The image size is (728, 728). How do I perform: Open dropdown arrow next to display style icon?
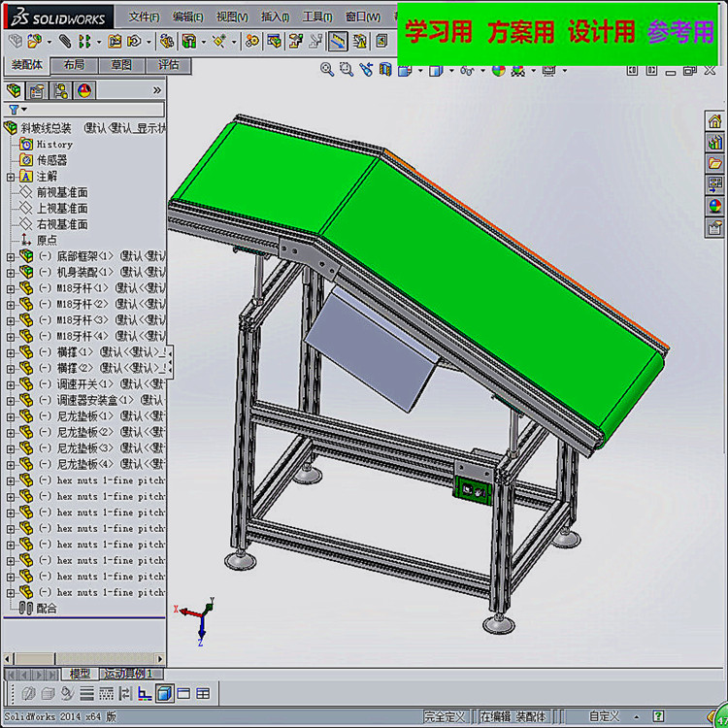451,71
